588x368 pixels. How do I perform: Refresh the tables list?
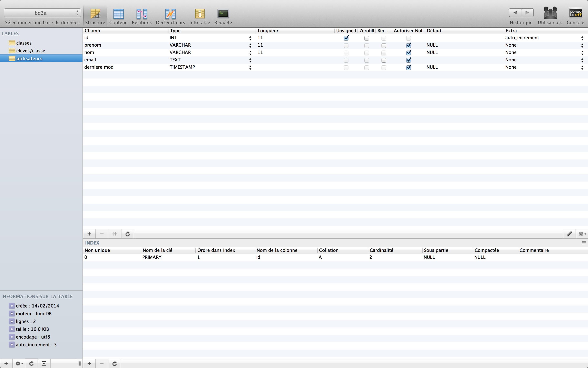[31, 363]
